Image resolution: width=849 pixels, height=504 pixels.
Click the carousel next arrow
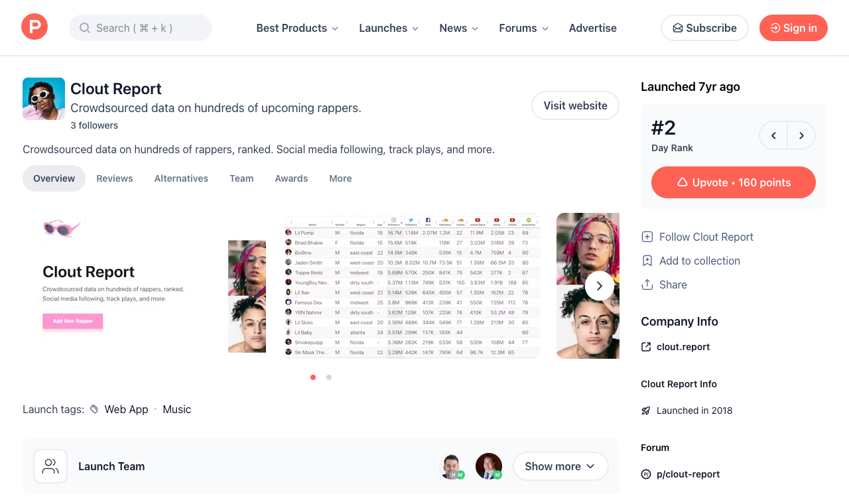600,286
